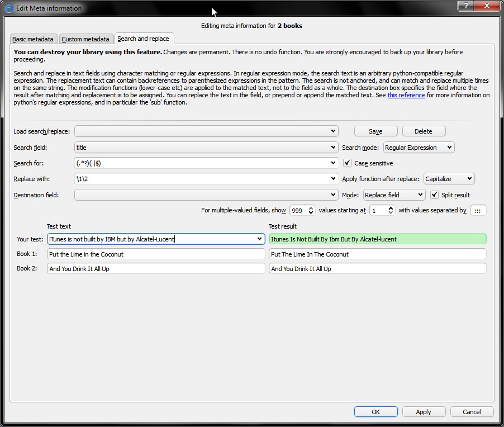
Task: Open the Search for history dropdown arrow
Action: point(333,163)
